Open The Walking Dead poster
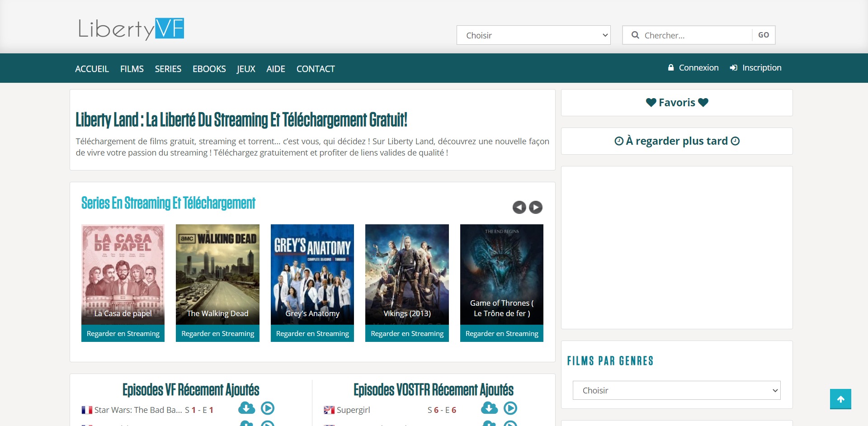 point(217,275)
